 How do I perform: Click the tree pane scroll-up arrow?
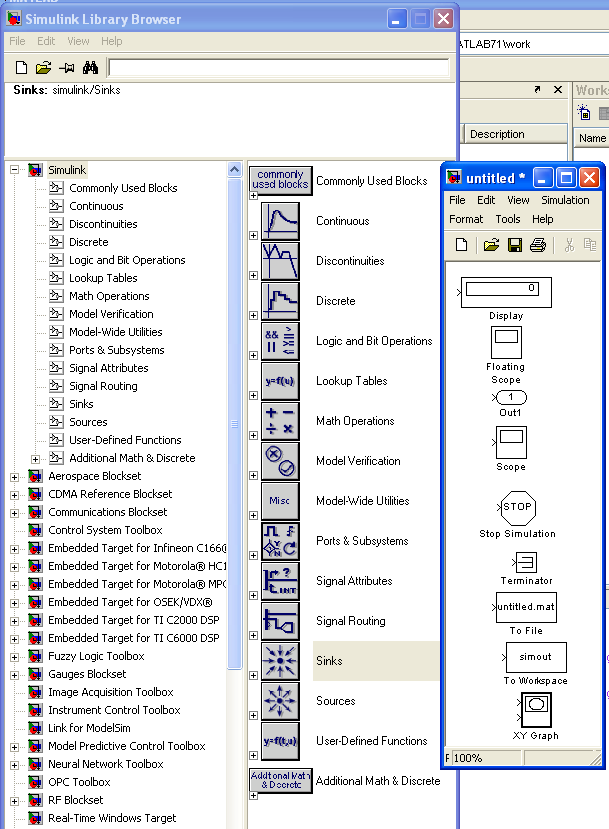234,170
